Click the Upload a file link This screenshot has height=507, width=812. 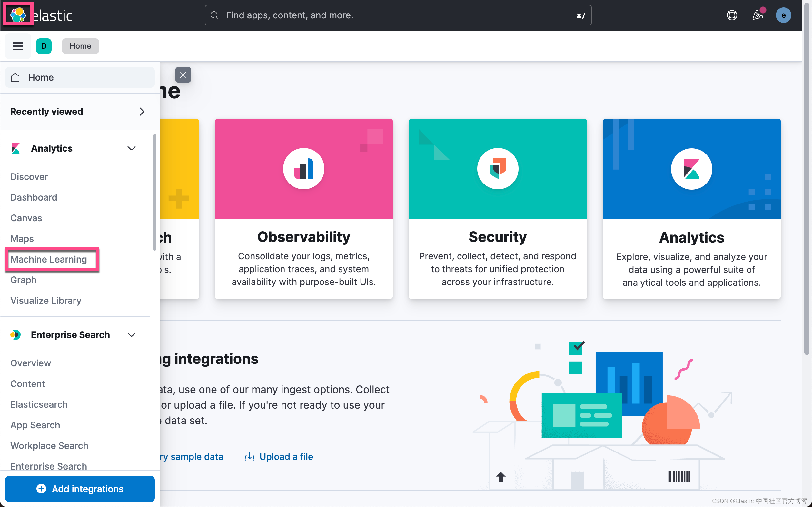click(x=286, y=457)
